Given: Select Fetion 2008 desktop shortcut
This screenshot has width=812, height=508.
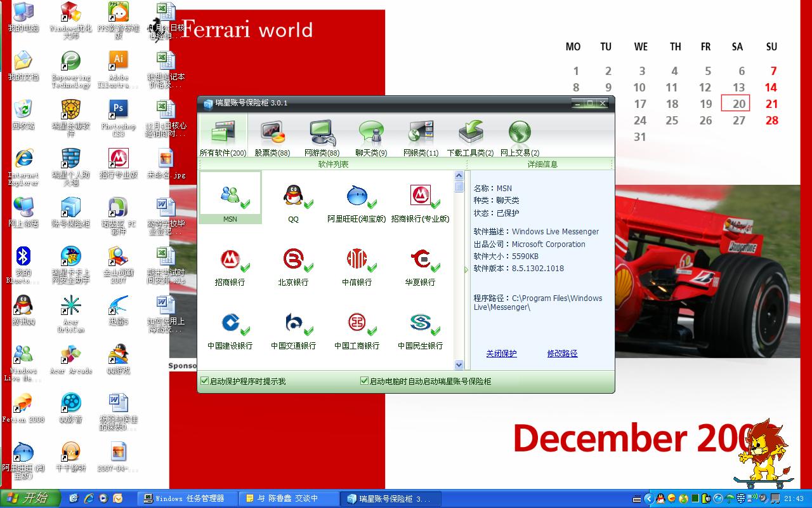Looking at the screenshot, I should (x=23, y=408).
